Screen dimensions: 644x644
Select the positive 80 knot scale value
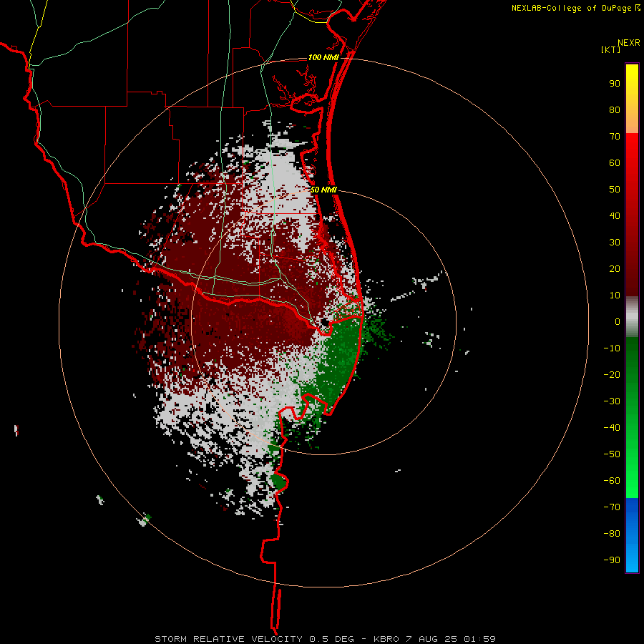click(615, 109)
